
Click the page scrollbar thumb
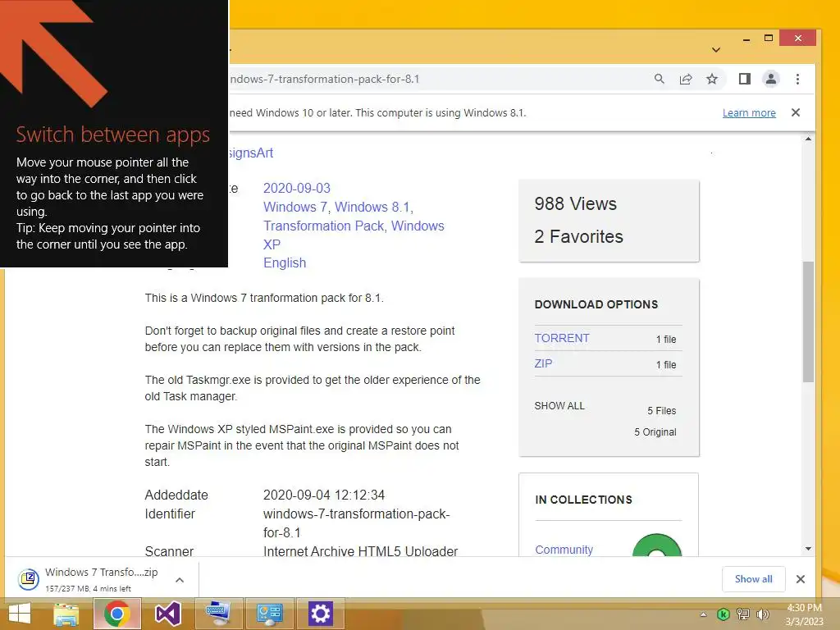[x=808, y=322]
